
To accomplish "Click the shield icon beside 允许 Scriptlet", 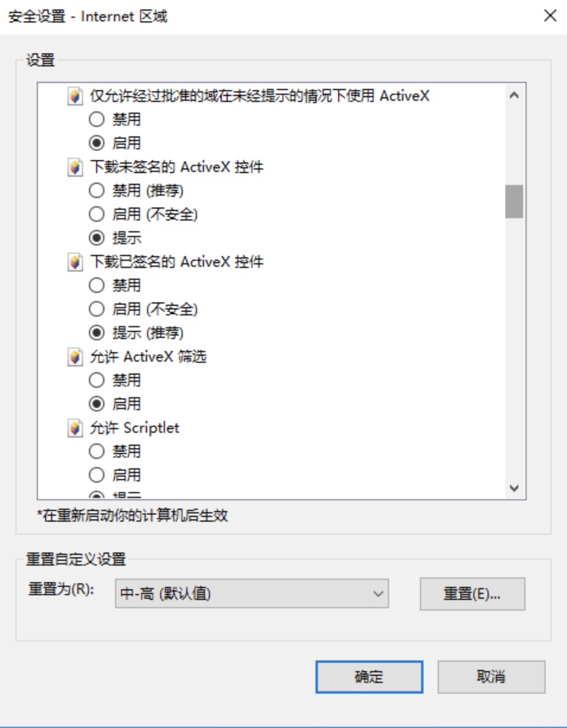I will [75, 428].
